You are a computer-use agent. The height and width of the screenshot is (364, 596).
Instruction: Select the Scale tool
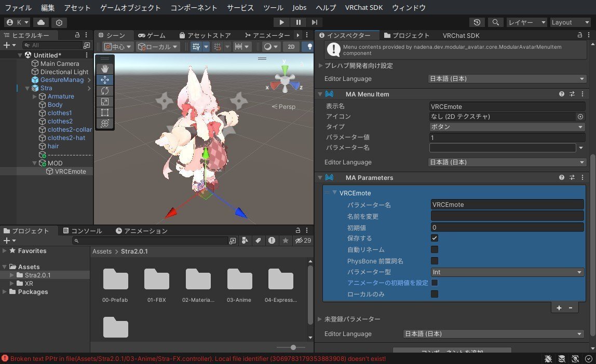pyautogui.click(x=104, y=101)
